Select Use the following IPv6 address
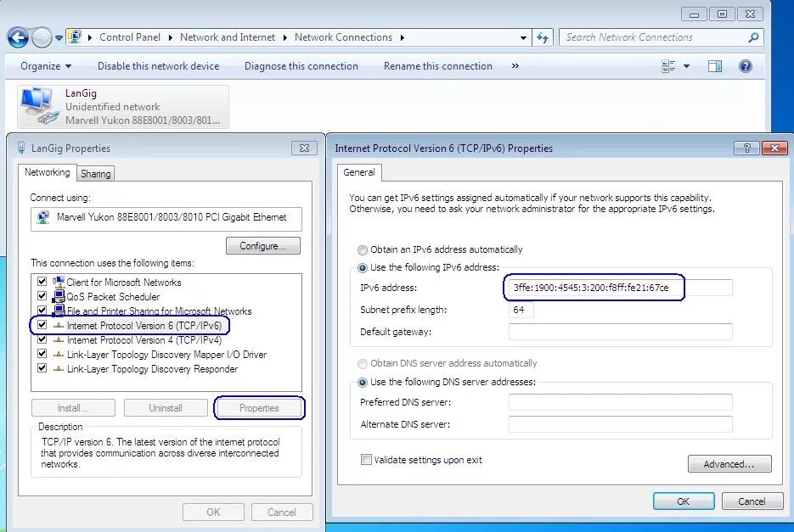Screen dimensions: 794x532 click(363, 268)
